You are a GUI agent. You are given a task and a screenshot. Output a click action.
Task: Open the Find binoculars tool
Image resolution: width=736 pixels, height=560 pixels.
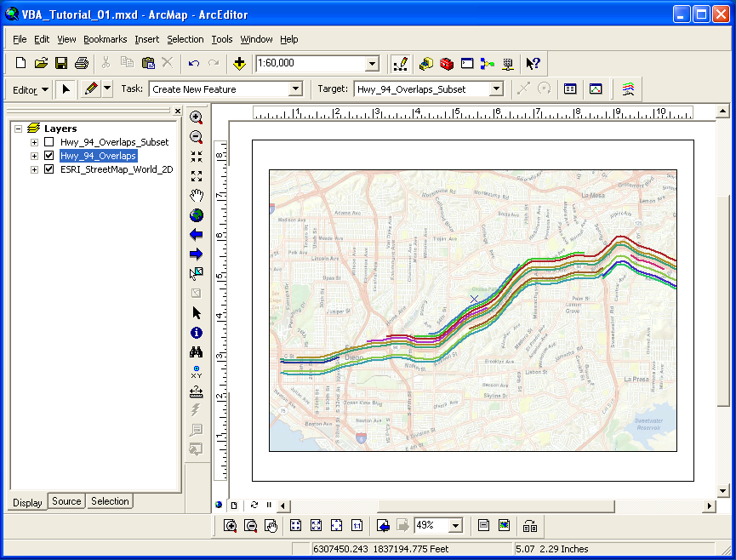[197, 352]
